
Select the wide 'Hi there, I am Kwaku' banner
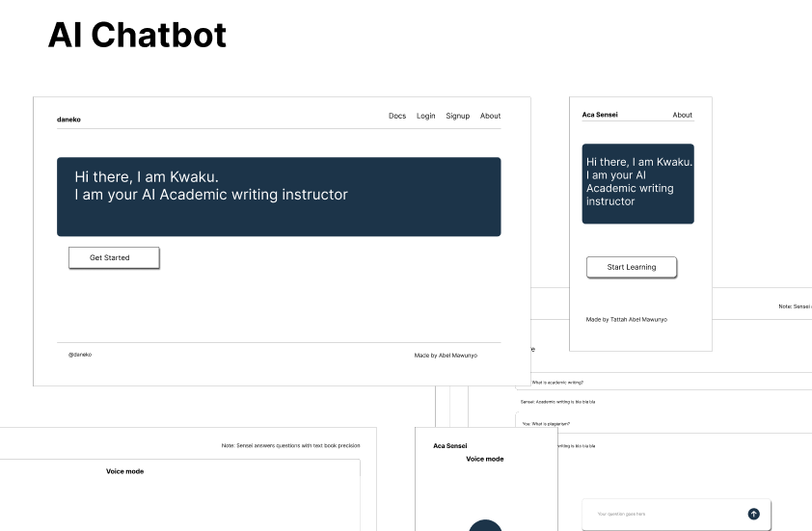tap(279, 197)
